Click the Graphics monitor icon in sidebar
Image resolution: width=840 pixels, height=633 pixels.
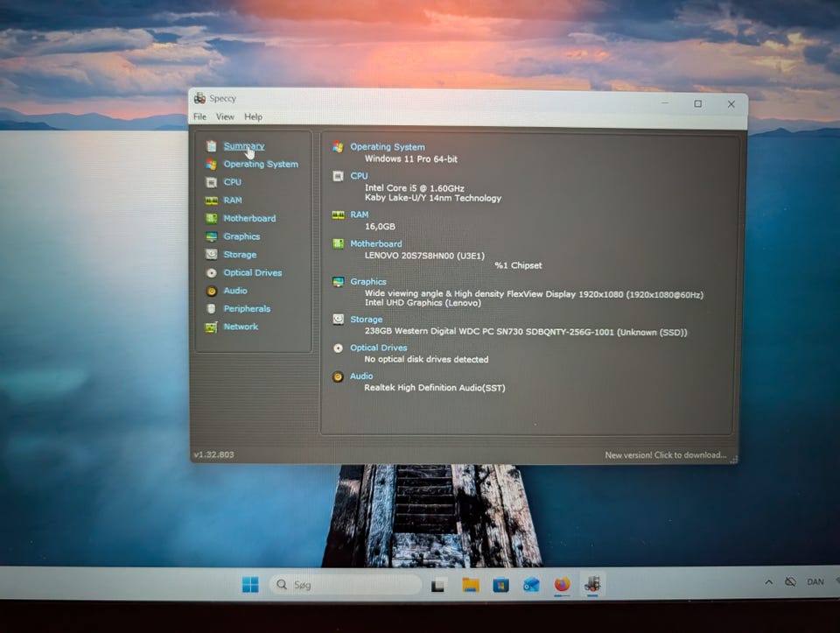212,236
